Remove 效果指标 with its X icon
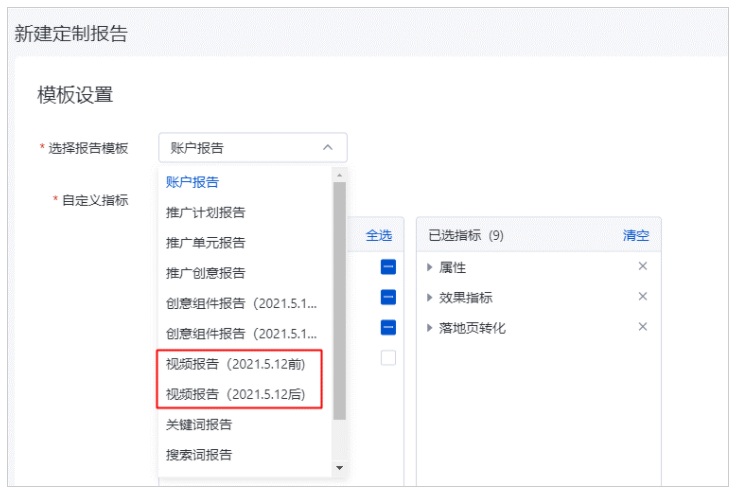The width and height of the screenshot is (738, 494). point(643,297)
